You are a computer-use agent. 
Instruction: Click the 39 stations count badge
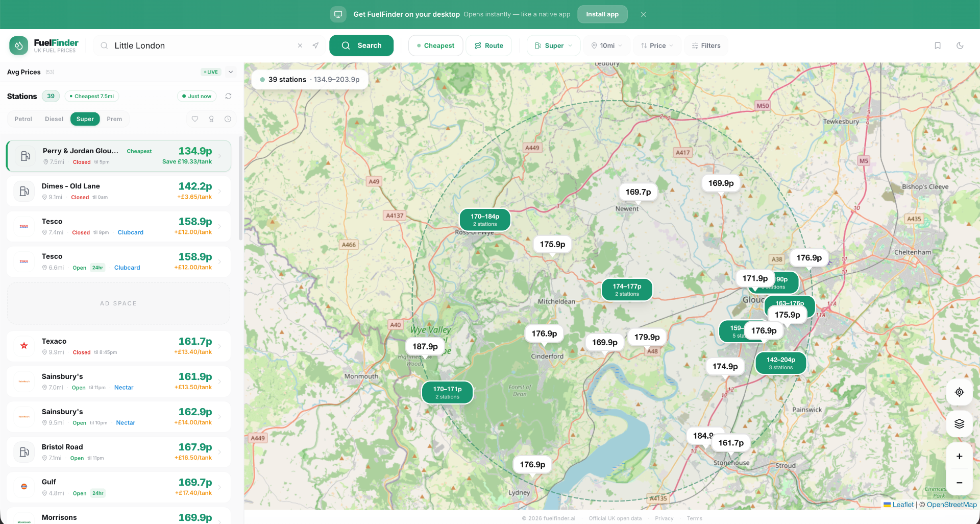51,96
